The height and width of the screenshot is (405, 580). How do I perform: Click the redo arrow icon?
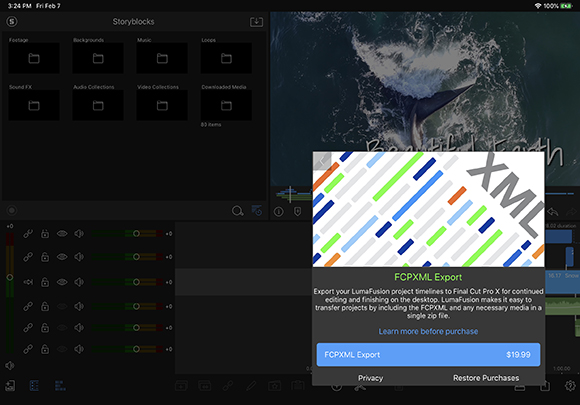tap(571, 212)
